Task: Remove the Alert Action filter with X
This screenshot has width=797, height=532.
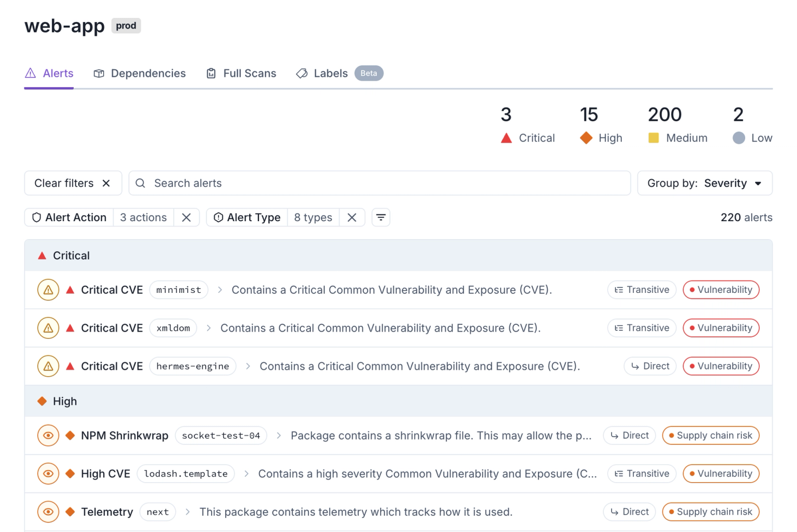Action: 186,218
